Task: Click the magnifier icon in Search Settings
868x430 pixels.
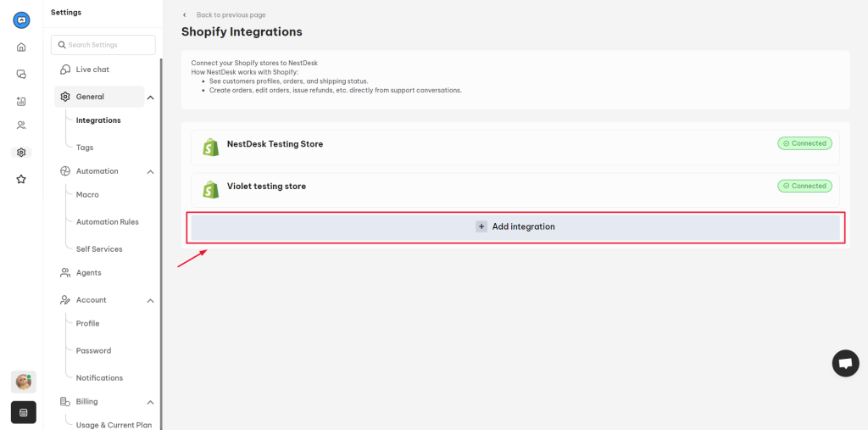Action: point(62,45)
